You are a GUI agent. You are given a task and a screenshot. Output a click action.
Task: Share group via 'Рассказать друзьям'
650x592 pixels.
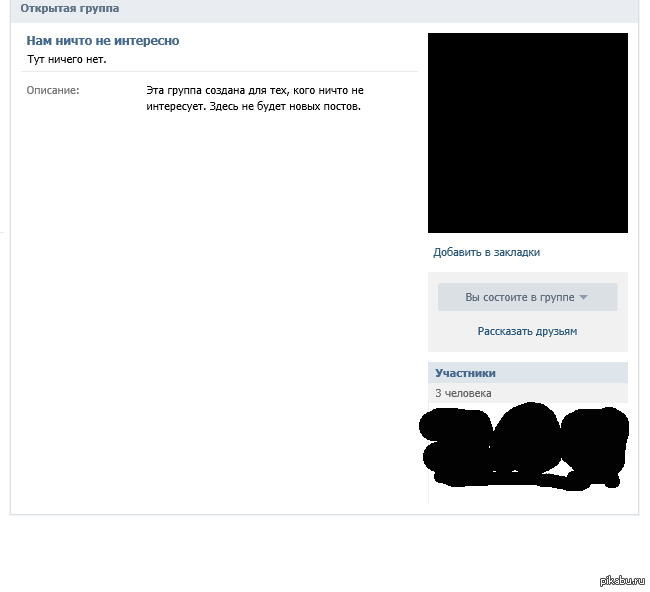pyautogui.click(x=527, y=331)
